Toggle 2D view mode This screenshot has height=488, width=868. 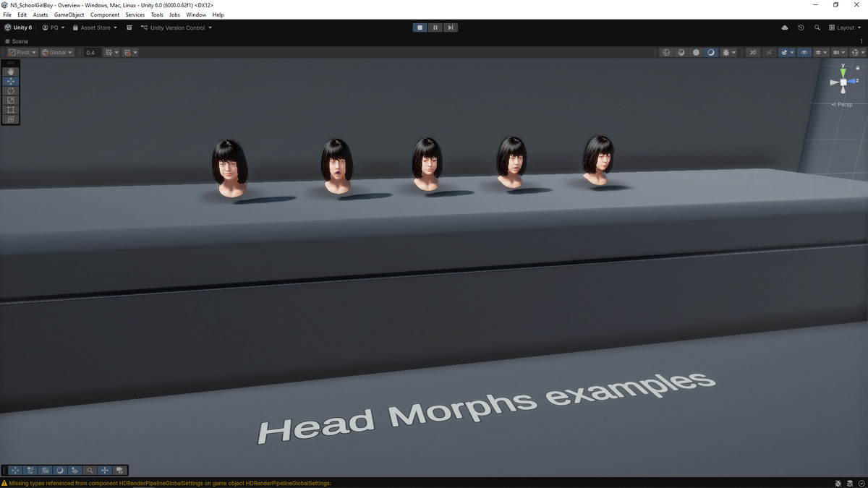(x=753, y=52)
